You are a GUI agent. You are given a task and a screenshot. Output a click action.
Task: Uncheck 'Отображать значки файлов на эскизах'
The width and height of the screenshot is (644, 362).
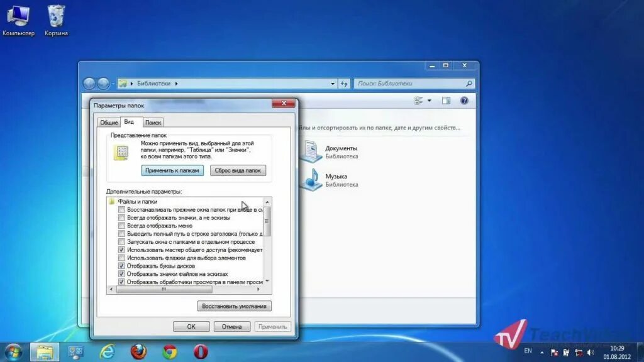[x=121, y=274]
